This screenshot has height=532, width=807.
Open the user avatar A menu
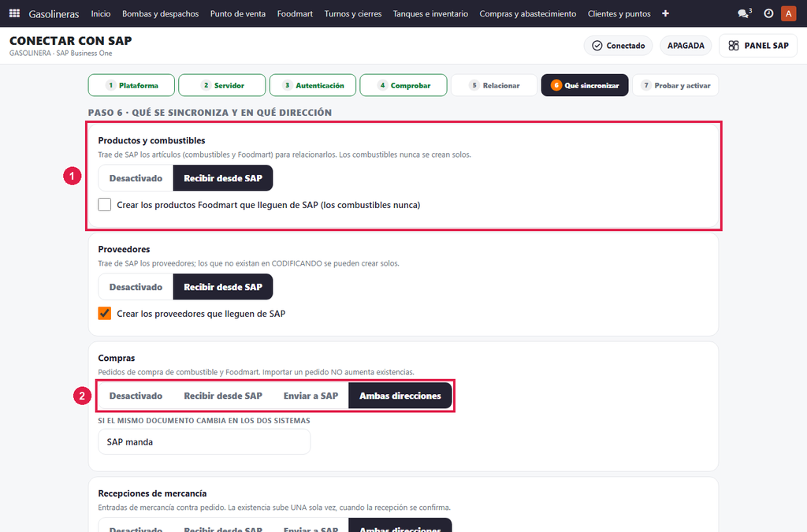coord(788,13)
